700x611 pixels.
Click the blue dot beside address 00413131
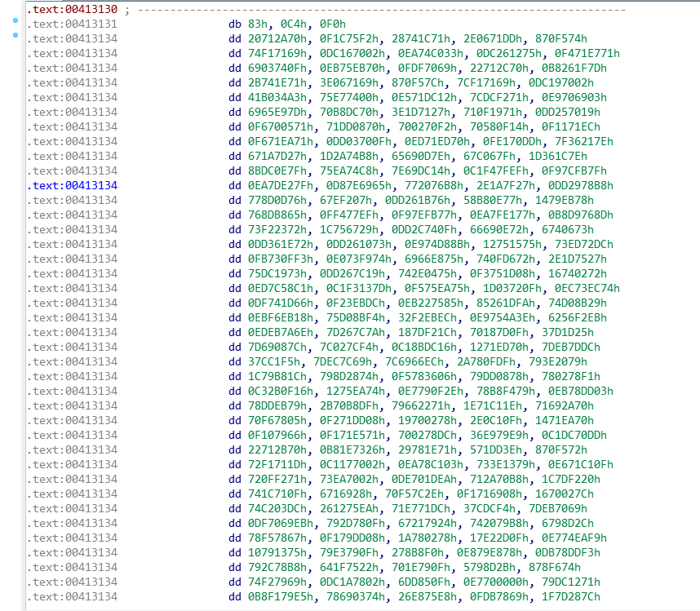point(16,20)
